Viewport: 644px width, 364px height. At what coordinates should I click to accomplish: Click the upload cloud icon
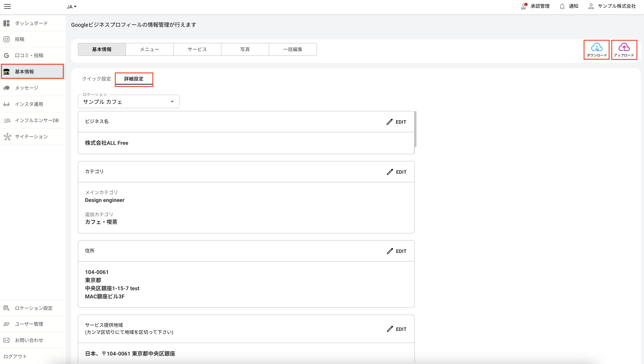(x=624, y=47)
